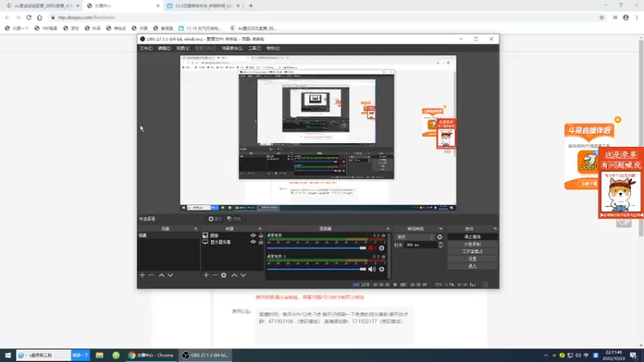
Task: Open source properties gear in Sources toolbar
Action: click(x=224, y=275)
